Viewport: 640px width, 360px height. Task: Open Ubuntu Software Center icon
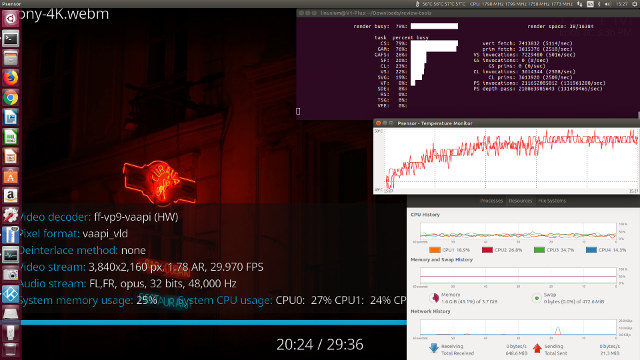click(x=11, y=176)
